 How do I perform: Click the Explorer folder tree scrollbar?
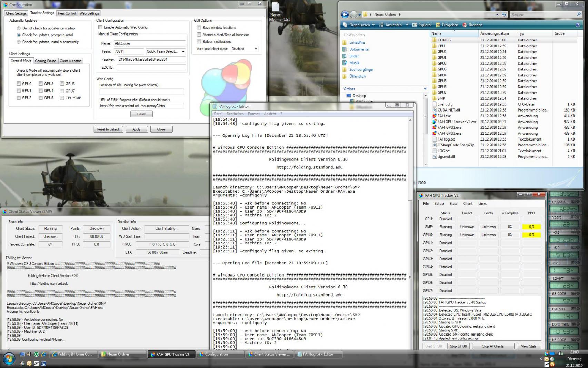click(425, 130)
